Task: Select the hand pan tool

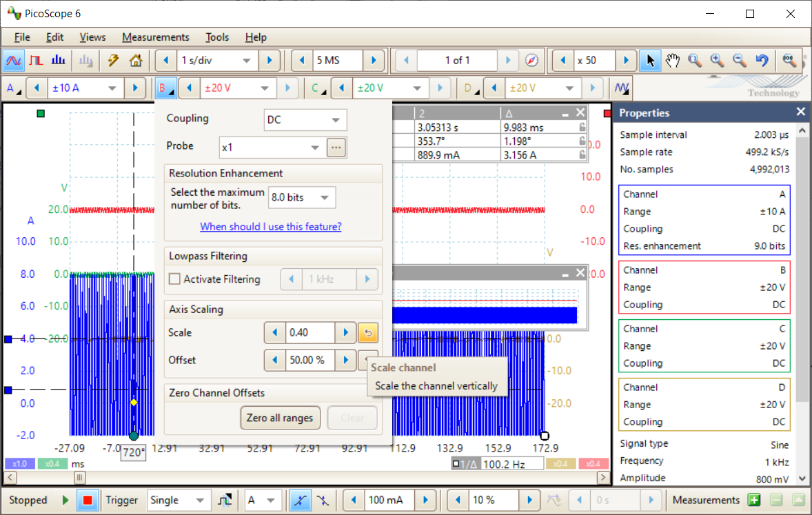Action: point(673,61)
